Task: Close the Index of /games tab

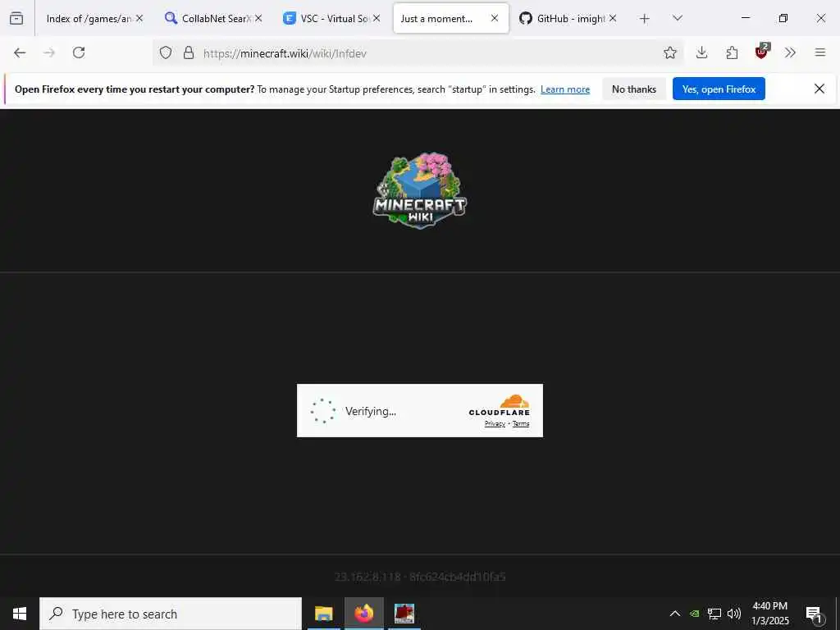Action: 139,18
